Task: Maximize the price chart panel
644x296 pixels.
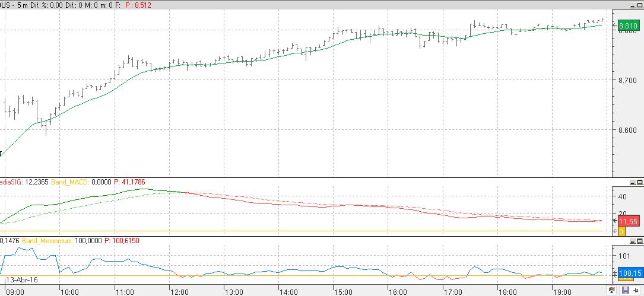Action: [x=639, y=5]
